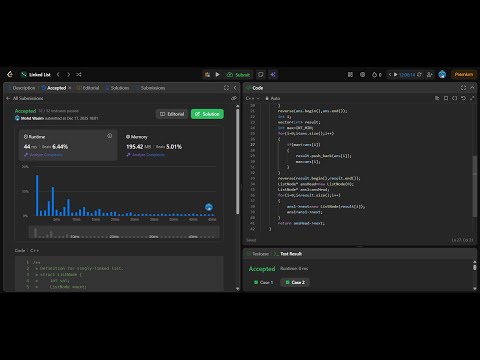This screenshot has width=480, height=360.
Task: Open the settings icon in top bar
Action: click(363, 75)
